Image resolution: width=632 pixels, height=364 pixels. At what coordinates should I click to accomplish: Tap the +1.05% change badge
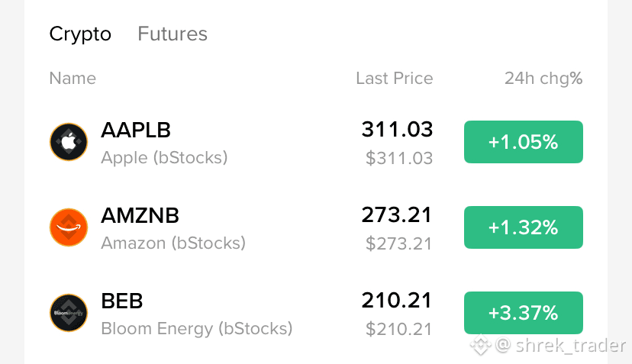523,142
